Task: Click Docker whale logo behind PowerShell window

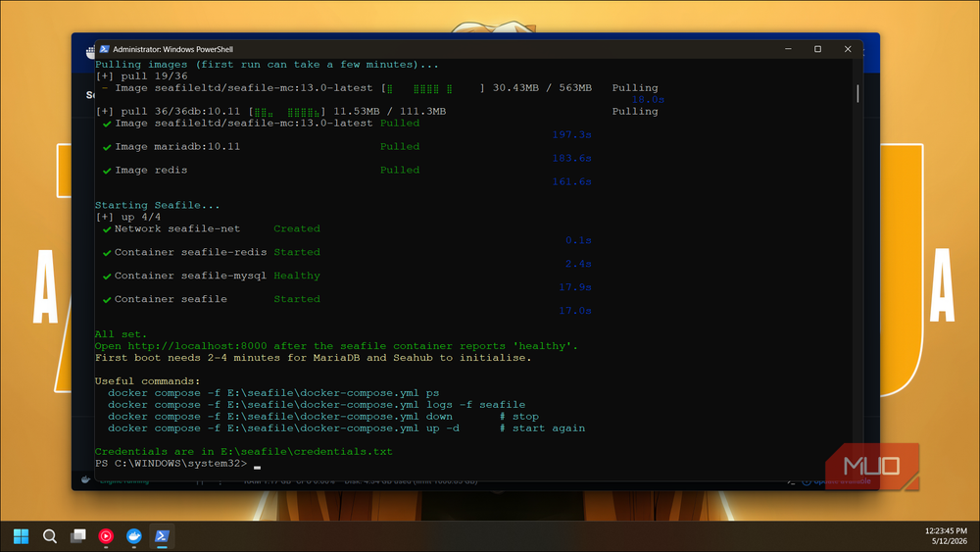Action: pos(90,53)
